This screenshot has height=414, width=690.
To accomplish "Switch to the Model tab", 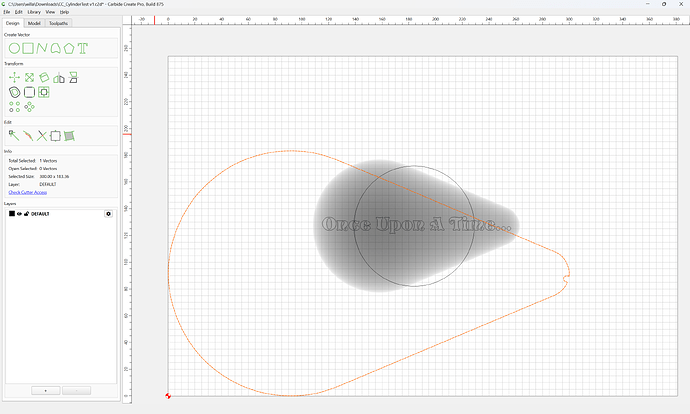I will (34, 23).
